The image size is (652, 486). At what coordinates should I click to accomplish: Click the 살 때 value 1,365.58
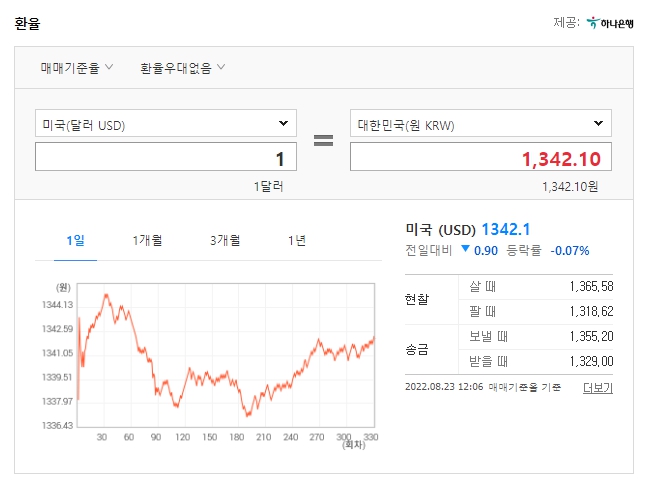point(591,286)
